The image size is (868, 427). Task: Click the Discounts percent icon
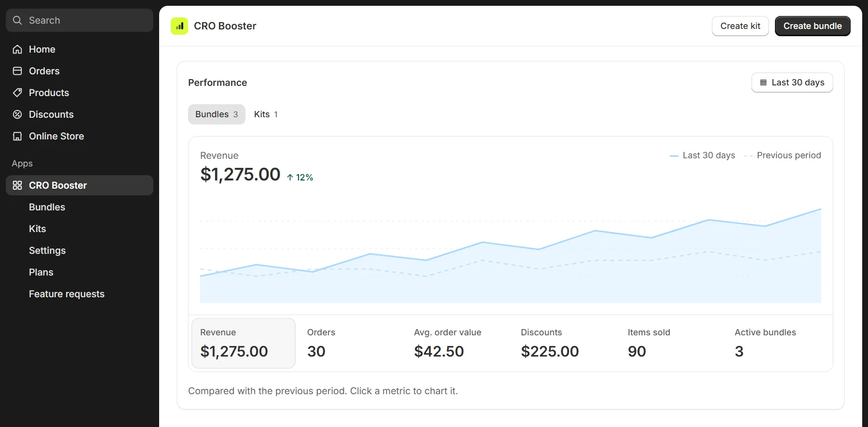point(17,114)
